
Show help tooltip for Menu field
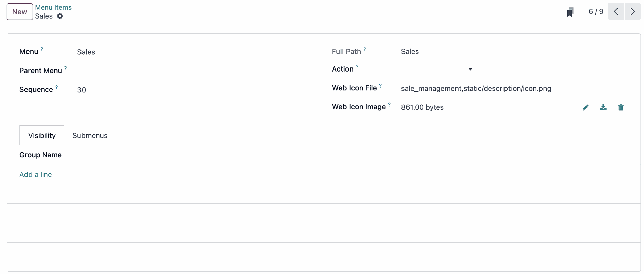point(42,49)
